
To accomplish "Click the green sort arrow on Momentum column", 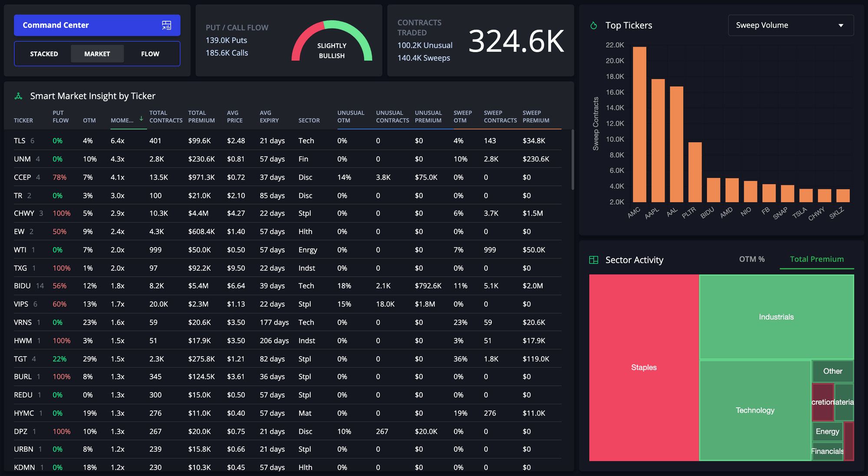I will [141, 118].
